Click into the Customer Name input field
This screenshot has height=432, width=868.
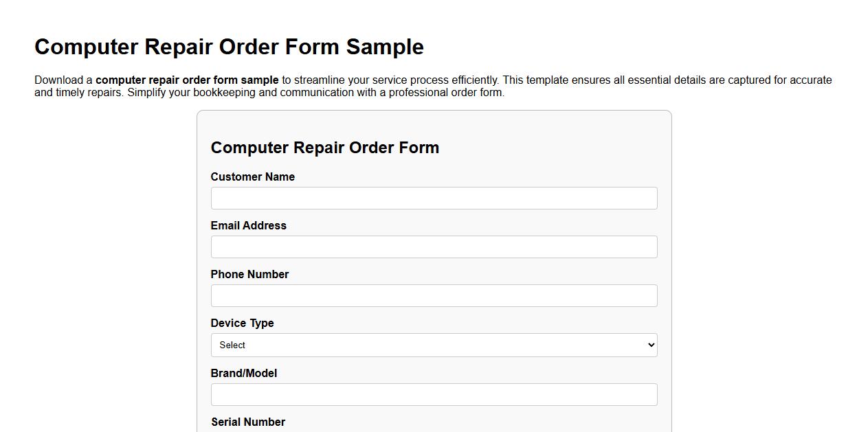pos(434,198)
